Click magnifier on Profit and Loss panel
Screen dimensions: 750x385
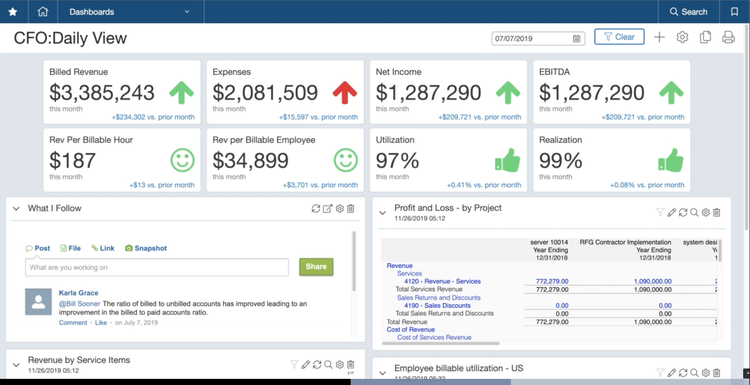(694, 212)
